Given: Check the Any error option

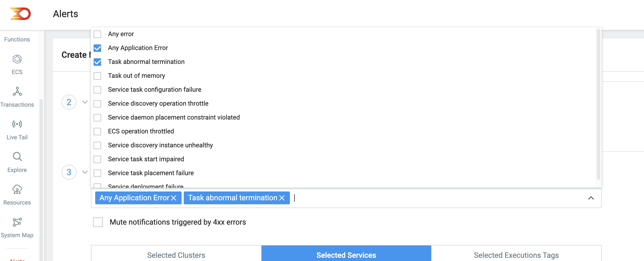Looking at the screenshot, I should pos(97,34).
